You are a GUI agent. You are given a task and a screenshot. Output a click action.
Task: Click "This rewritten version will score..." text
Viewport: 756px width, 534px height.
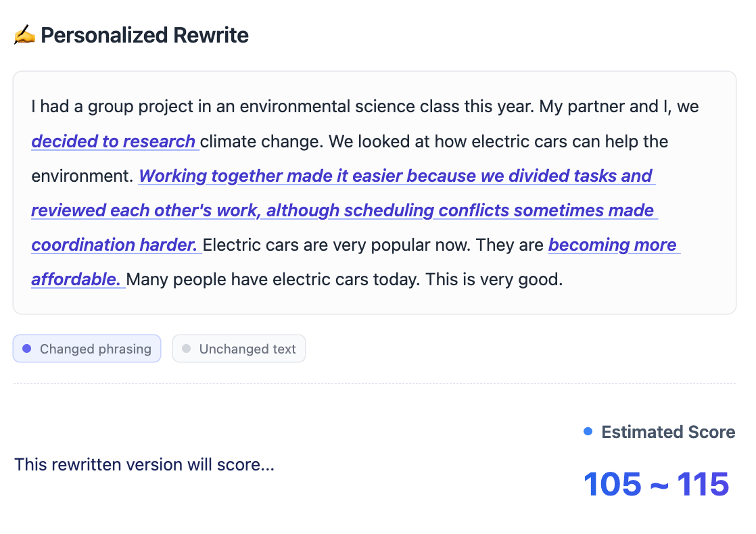click(x=144, y=464)
